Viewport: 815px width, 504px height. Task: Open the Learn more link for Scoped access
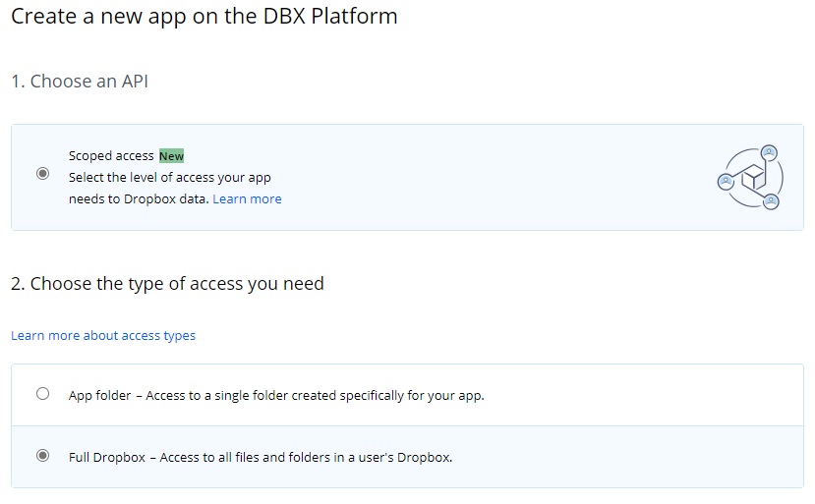[x=247, y=199]
